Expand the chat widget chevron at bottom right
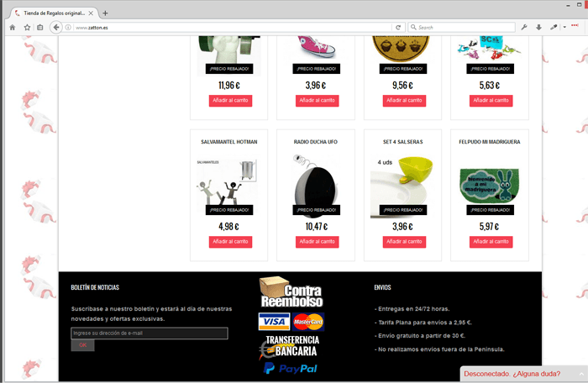The height and width of the screenshot is (383, 588). [x=581, y=374]
